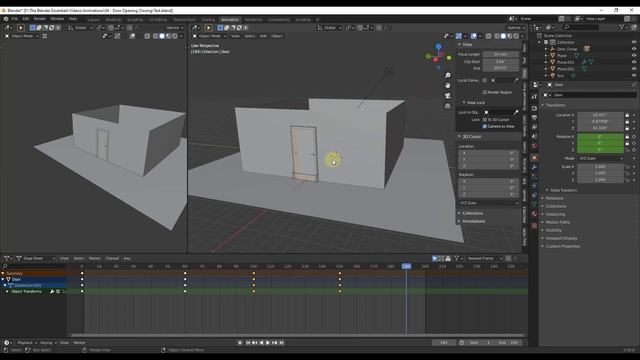Click the Add menu in right viewport header
The width and height of the screenshot is (640, 360).
(x=263, y=36)
